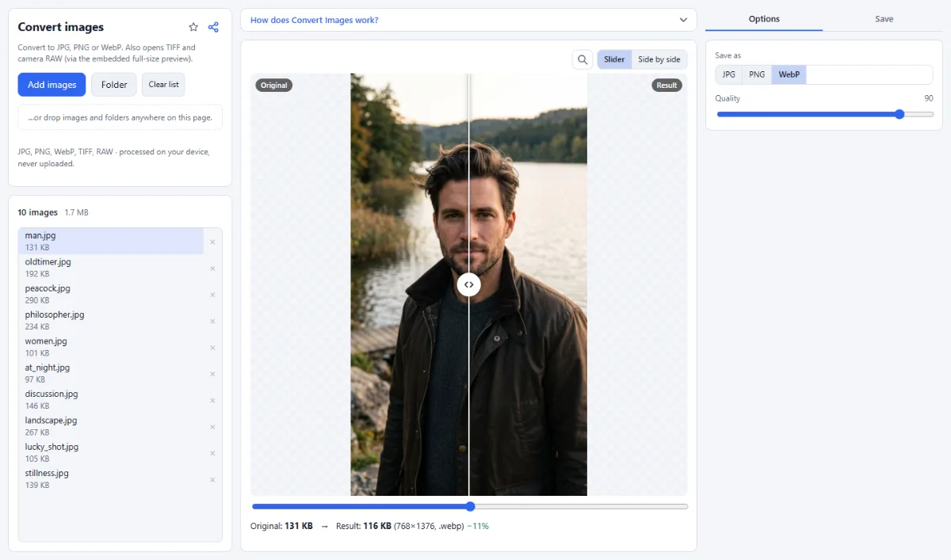The image size is (951, 560).
Task: Click the man portrait preview image
Action: (x=468, y=284)
